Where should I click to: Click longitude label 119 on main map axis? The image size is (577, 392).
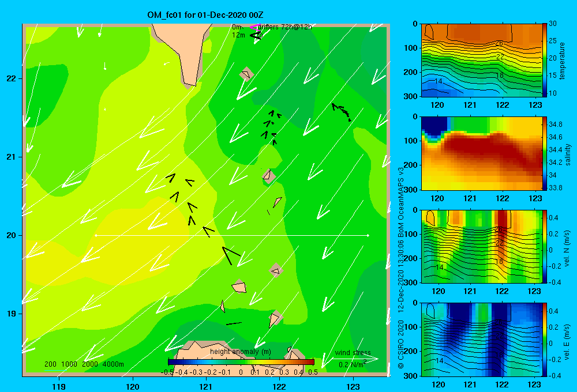point(59,386)
